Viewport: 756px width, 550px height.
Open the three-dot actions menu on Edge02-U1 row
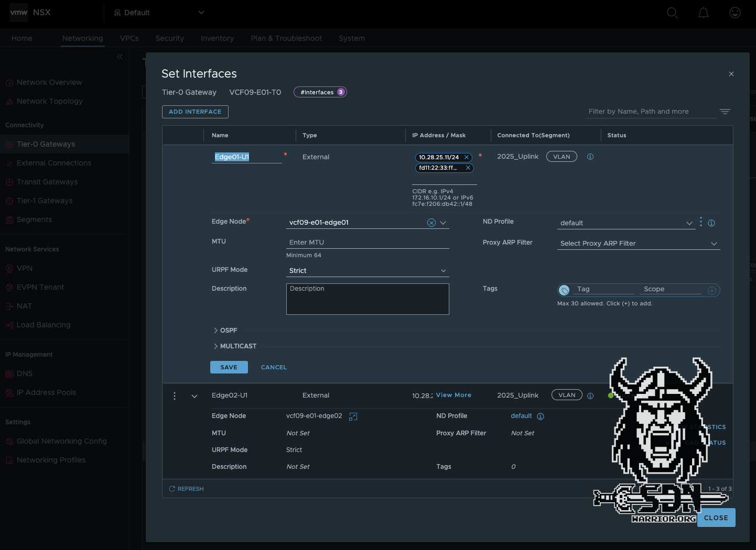(x=175, y=395)
